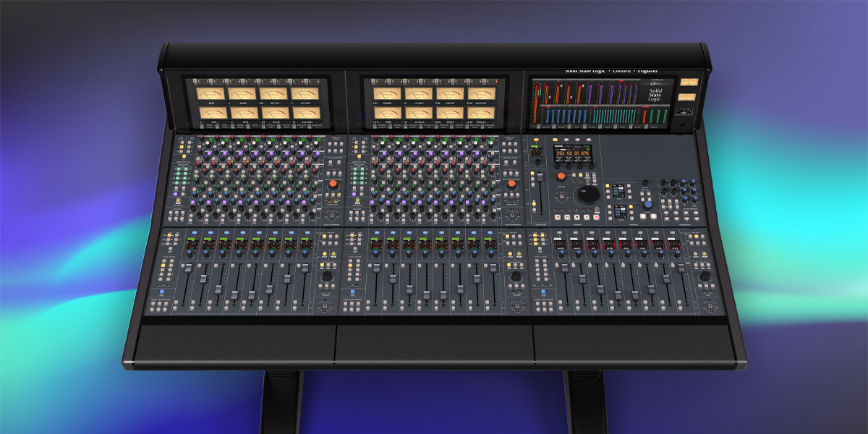The height and width of the screenshot is (434, 868).
Task: Toggle the upper amber button beside the meter screen
Action: (689, 83)
